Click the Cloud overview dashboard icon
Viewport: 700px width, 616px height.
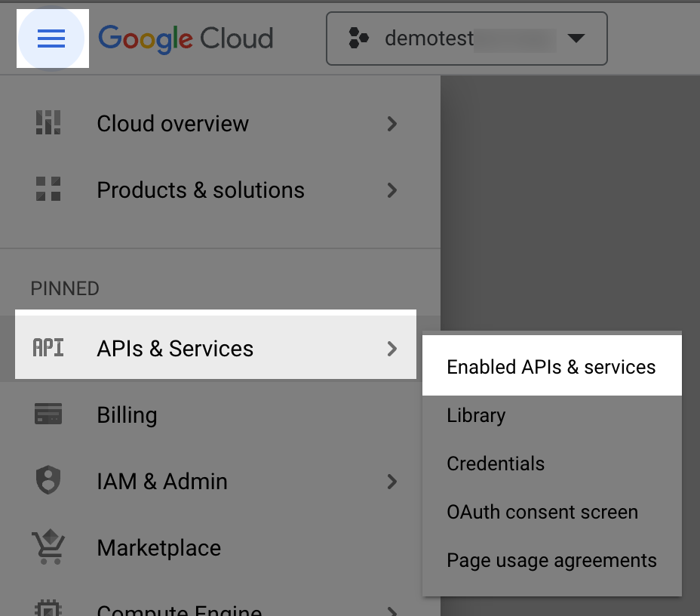48,123
